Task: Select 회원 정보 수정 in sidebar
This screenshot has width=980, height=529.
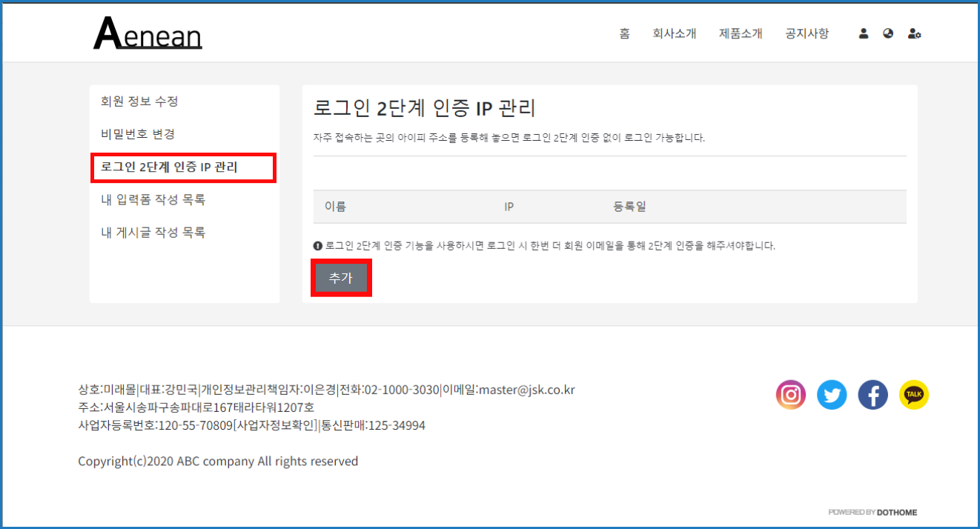Action: 139,102
